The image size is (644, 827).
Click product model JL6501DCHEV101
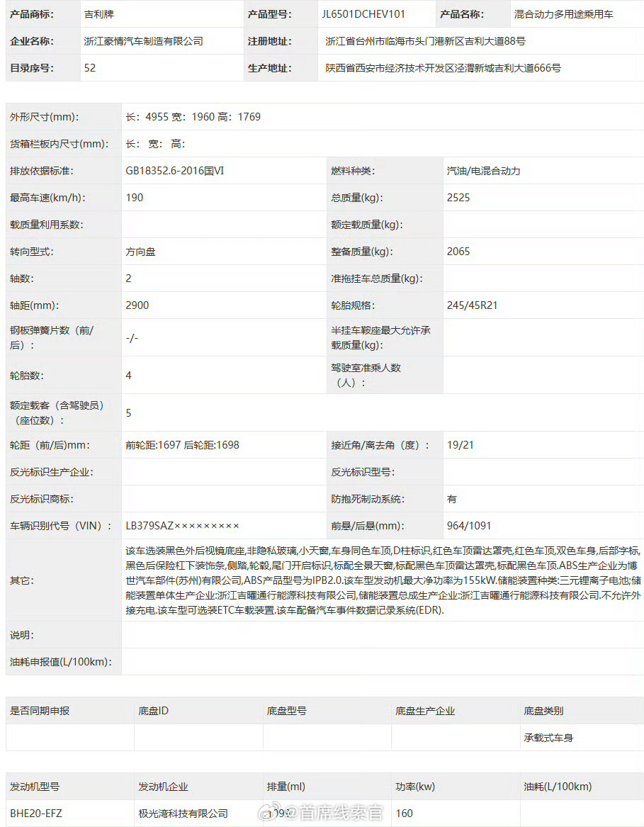(363, 14)
